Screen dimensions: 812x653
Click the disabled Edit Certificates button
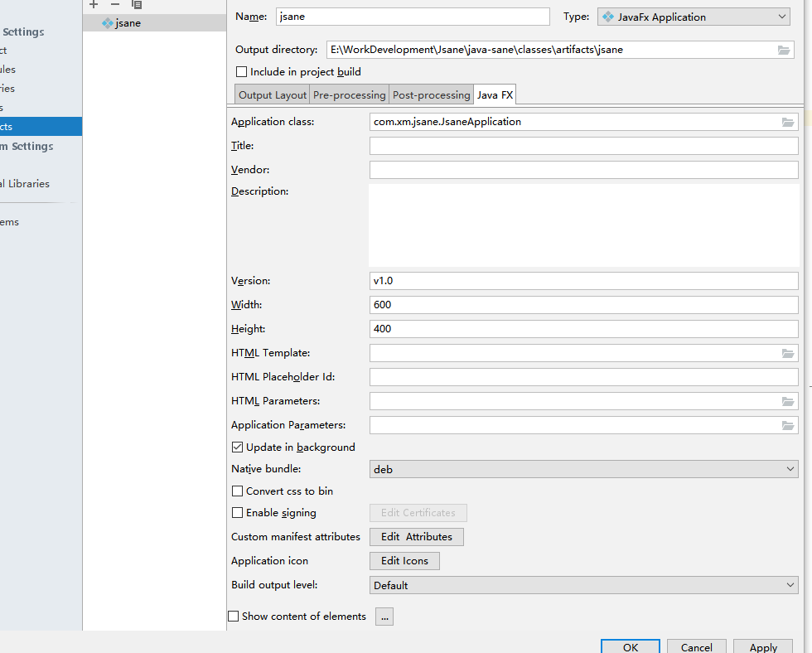pos(418,513)
